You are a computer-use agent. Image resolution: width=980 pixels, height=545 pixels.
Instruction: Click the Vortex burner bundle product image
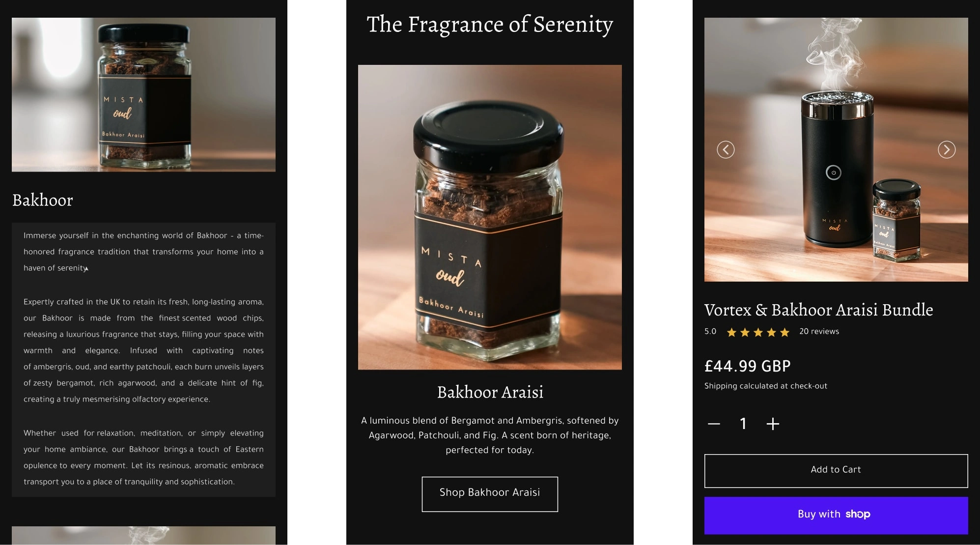pyautogui.click(x=836, y=149)
